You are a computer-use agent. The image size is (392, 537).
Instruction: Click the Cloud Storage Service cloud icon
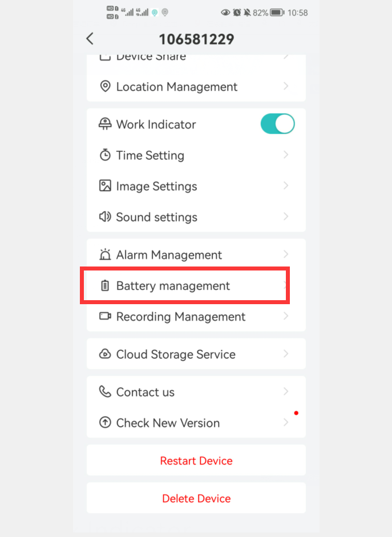105,353
